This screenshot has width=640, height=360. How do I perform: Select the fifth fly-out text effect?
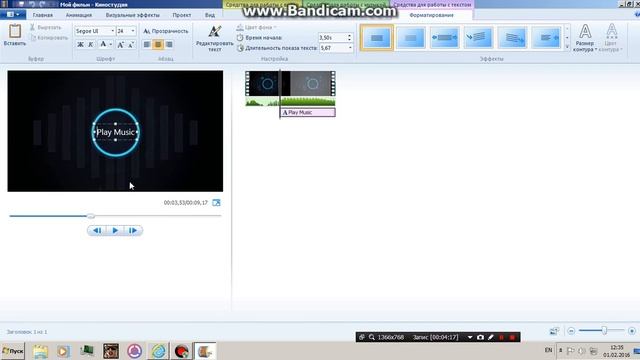512,38
